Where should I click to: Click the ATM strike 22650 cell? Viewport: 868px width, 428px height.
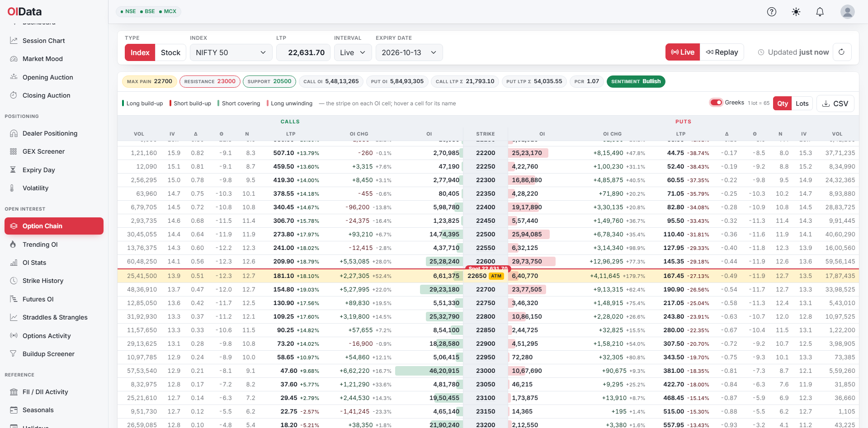486,276
